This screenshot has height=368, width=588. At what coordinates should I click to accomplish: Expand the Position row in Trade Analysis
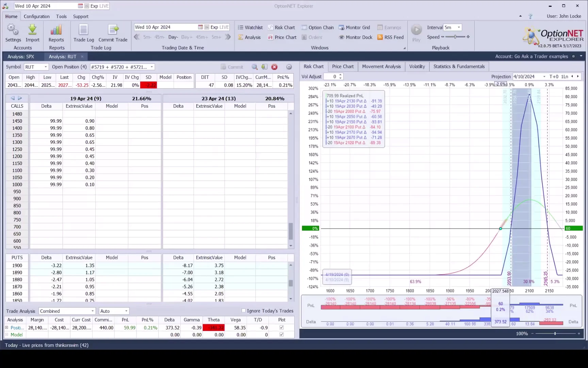6,327
